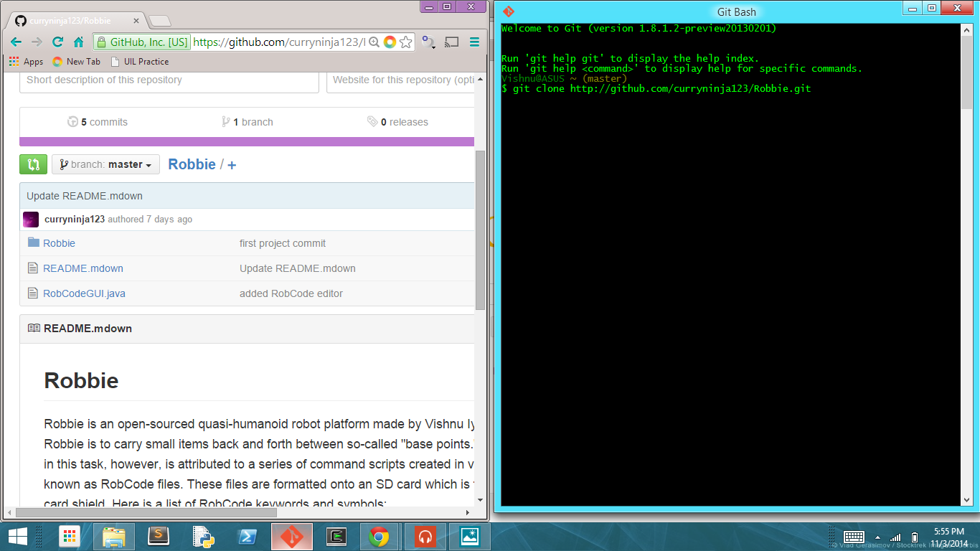Click the extension icon left of Cast
980x551 pixels.
tap(428, 42)
